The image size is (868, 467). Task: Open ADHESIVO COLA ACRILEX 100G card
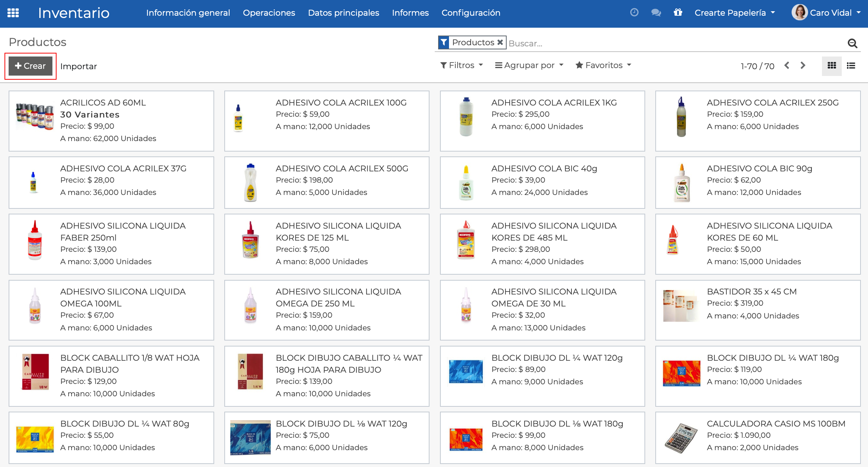point(327,121)
